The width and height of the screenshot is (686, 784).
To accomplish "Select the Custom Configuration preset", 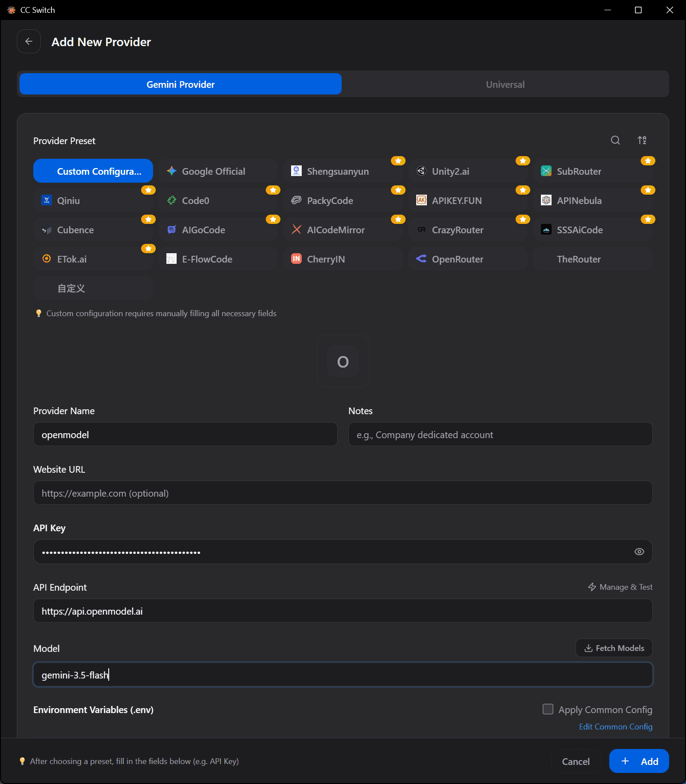I will pyautogui.click(x=93, y=171).
